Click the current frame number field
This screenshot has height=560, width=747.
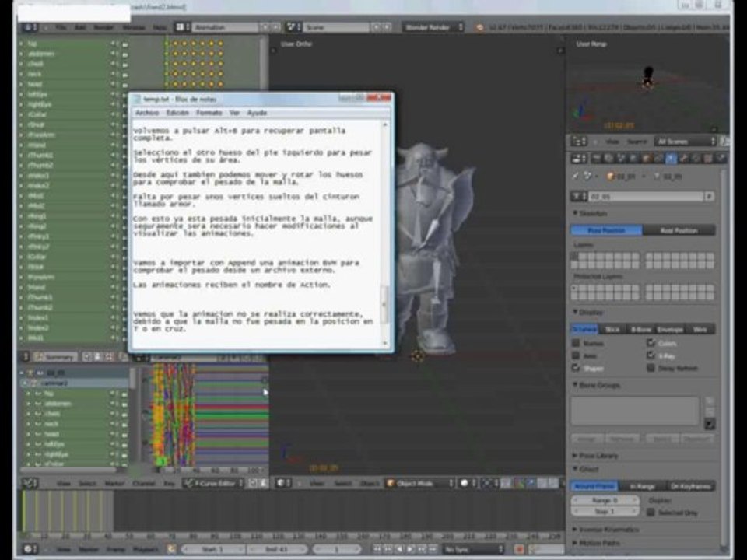click(337, 550)
